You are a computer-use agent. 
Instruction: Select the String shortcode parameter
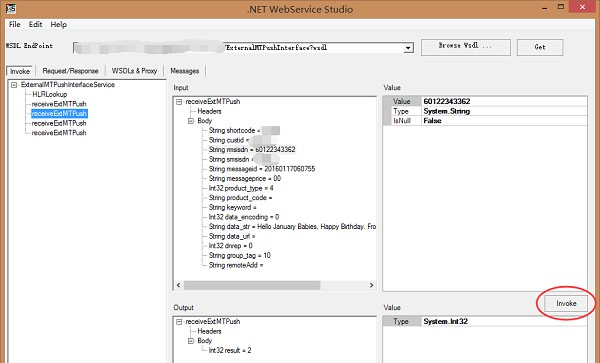(x=235, y=130)
